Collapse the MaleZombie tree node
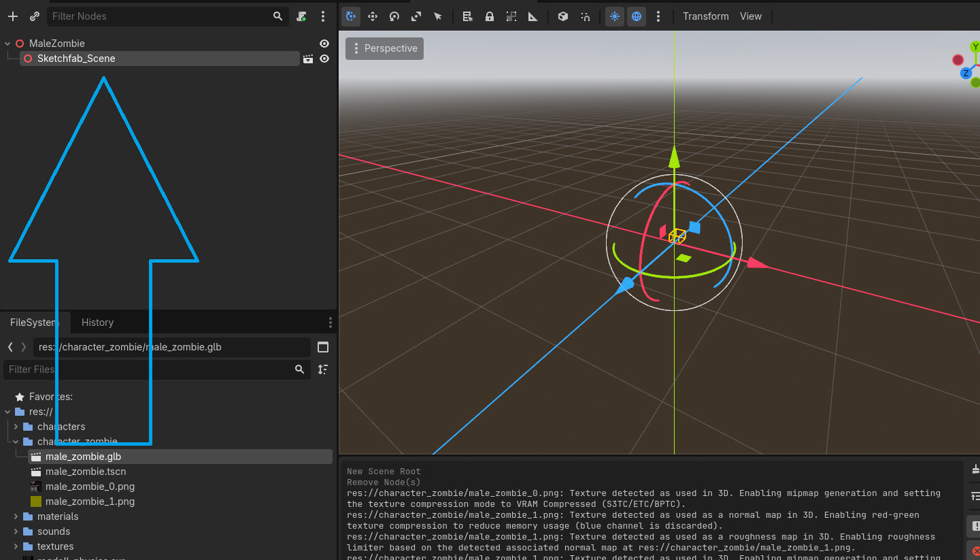This screenshot has height=560, width=980. click(7, 44)
